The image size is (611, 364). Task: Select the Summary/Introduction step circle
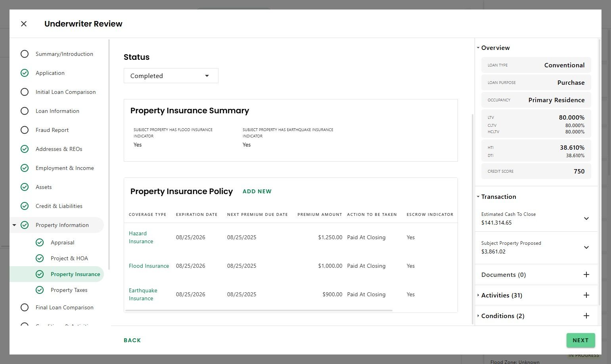[25, 54]
